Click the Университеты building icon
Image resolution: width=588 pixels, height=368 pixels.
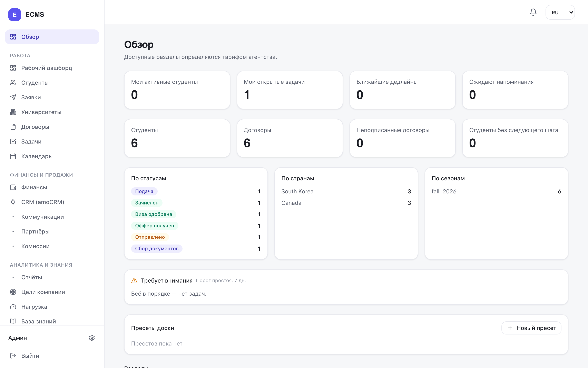(x=13, y=112)
